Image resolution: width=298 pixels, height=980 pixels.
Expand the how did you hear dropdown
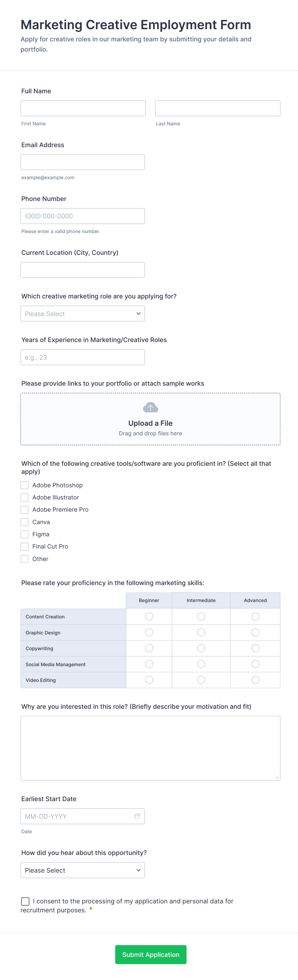pos(82,870)
